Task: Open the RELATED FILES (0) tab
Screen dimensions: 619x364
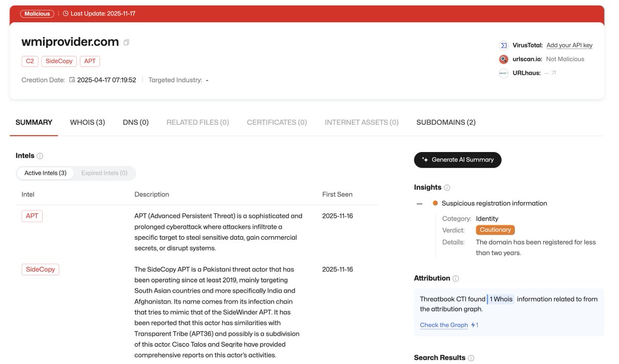Action: (198, 122)
